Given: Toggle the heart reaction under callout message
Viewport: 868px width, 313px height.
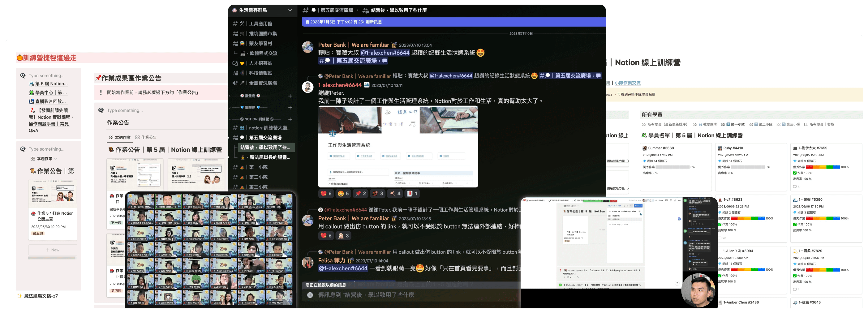Looking at the screenshot, I should (326, 236).
